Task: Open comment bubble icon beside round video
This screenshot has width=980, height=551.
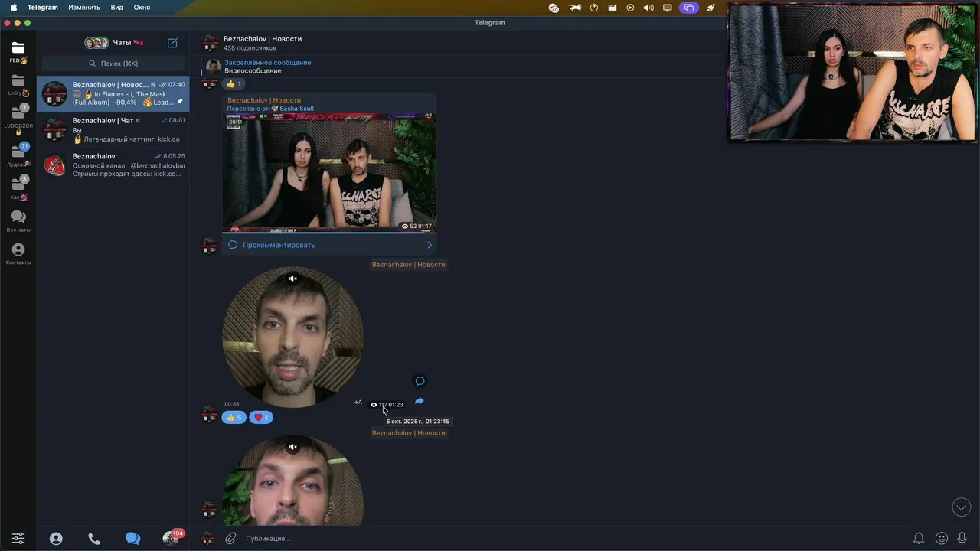Action: (420, 381)
